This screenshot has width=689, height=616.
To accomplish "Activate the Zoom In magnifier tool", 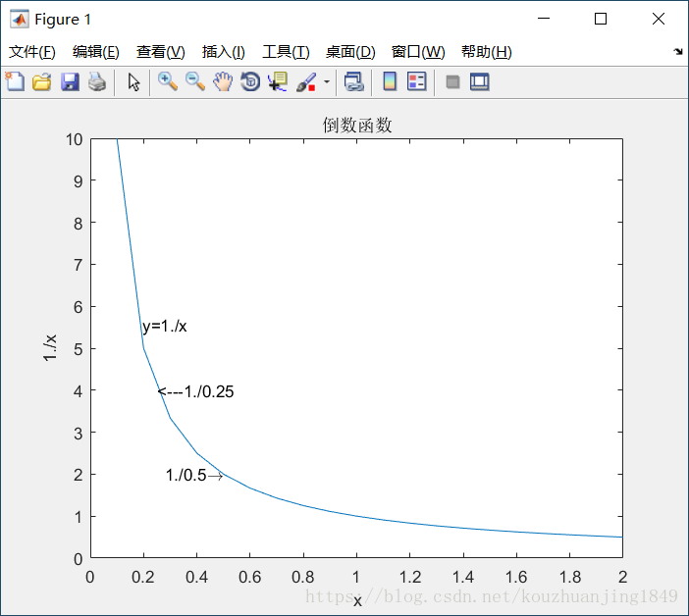I will click(x=168, y=82).
